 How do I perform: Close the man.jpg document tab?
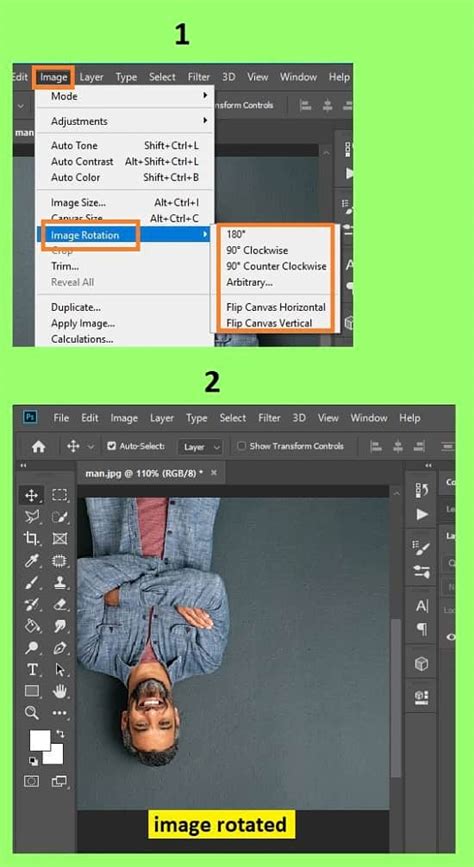tap(214, 473)
